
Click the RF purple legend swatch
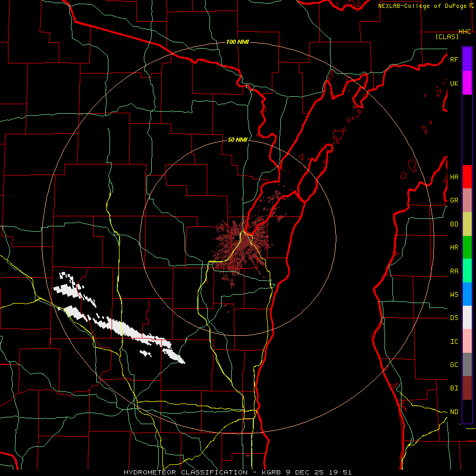pos(467,59)
